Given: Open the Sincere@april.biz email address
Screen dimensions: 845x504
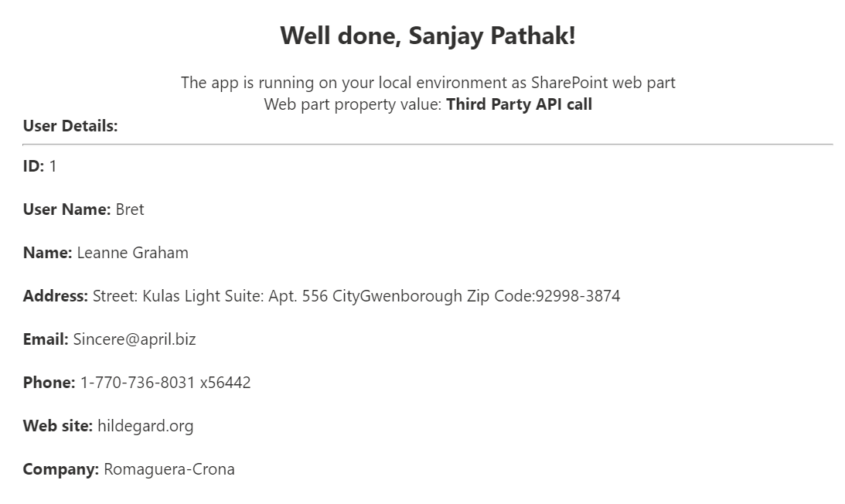Looking at the screenshot, I should click(x=135, y=339).
